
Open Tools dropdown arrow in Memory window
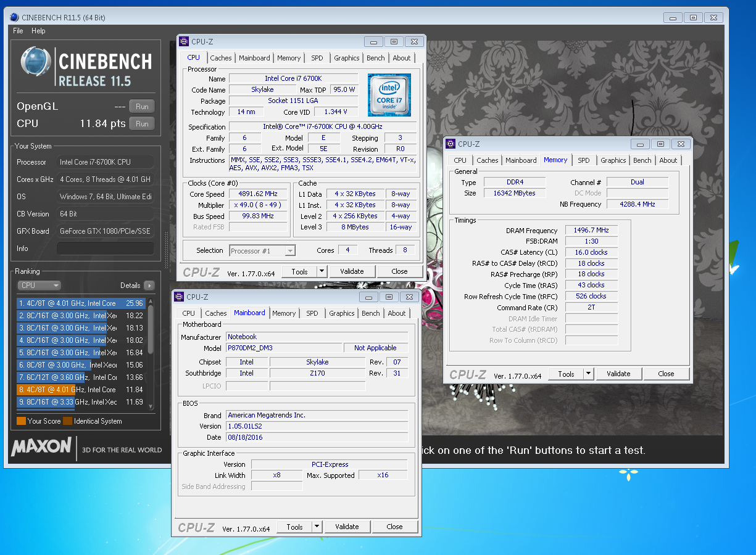click(x=589, y=374)
